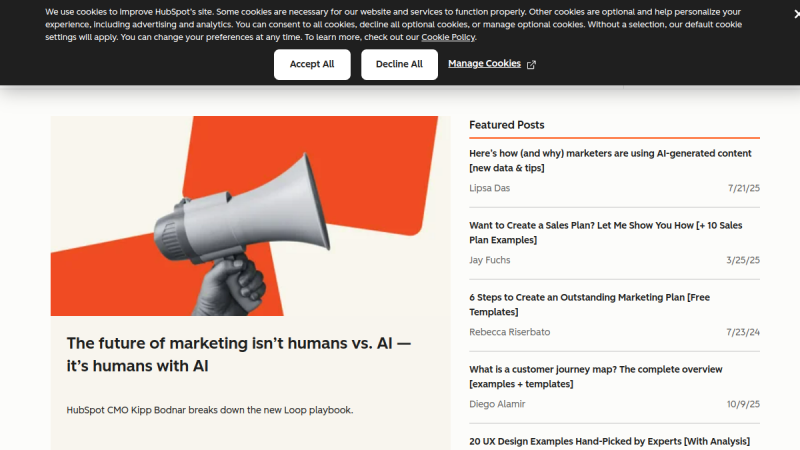Click the Featured Posts heading
The image size is (800, 450).
(x=507, y=125)
